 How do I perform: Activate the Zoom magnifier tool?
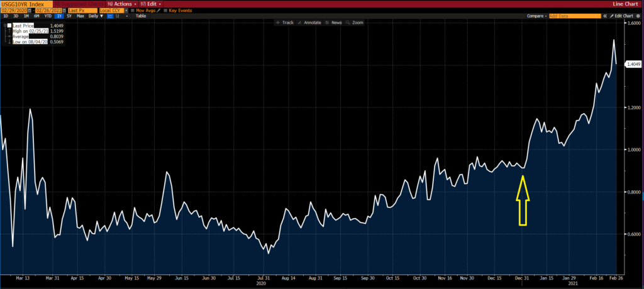click(354, 22)
